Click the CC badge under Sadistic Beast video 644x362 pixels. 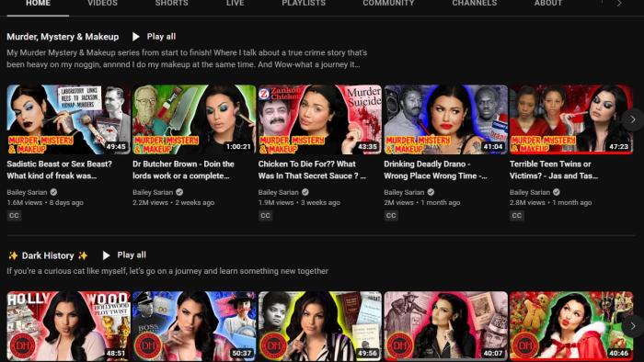pos(14,215)
